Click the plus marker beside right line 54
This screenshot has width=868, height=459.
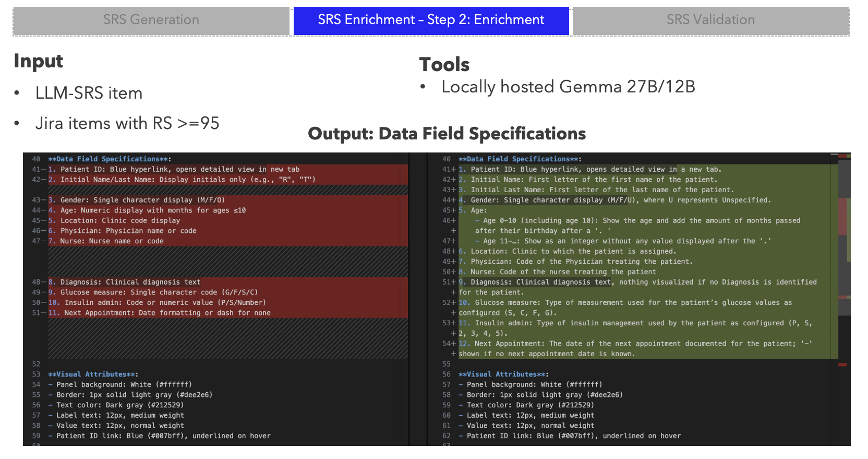(x=454, y=344)
